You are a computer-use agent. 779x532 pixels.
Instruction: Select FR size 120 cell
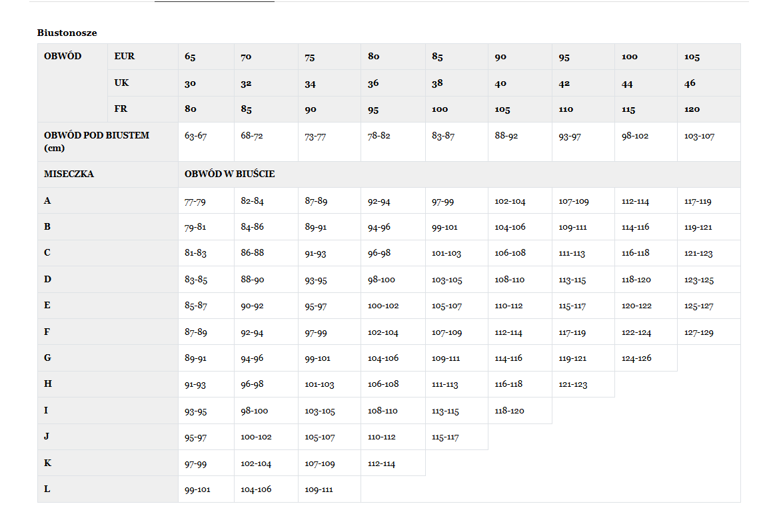pyautogui.click(x=692, y=109)
